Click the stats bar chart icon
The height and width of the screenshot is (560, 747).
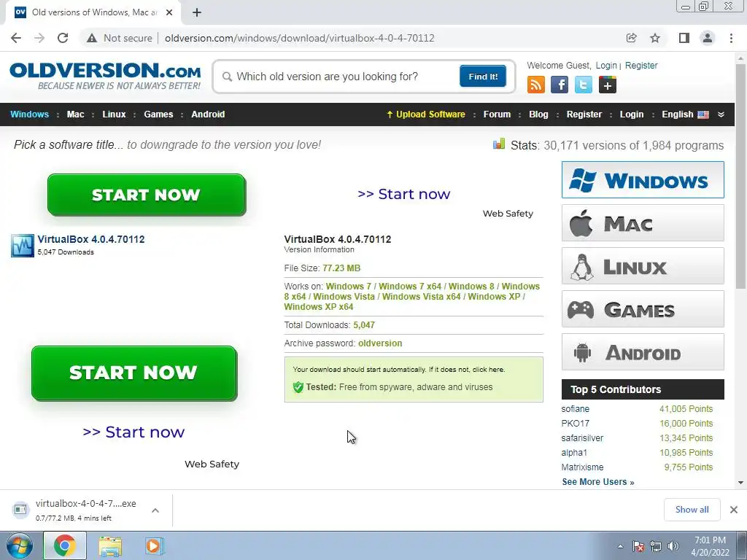coord(499,144)
